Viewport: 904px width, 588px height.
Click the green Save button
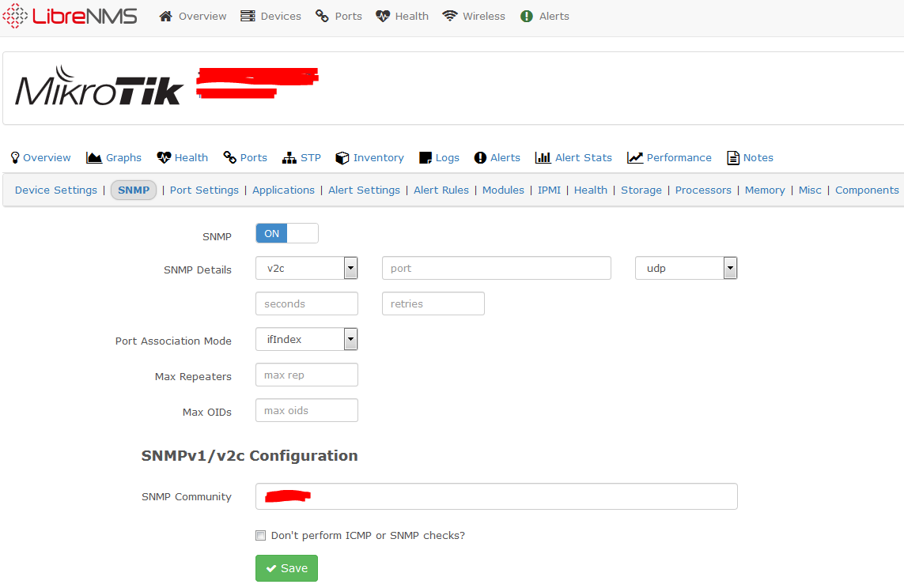pos(286,568)
